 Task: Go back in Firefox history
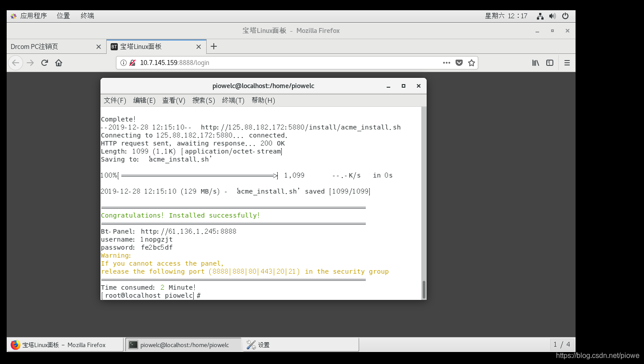coord(16,63)
